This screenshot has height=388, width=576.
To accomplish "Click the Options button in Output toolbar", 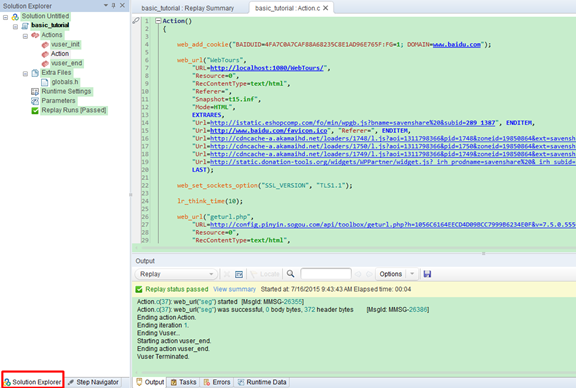I will pyautogui.click(x=390, y=274).
